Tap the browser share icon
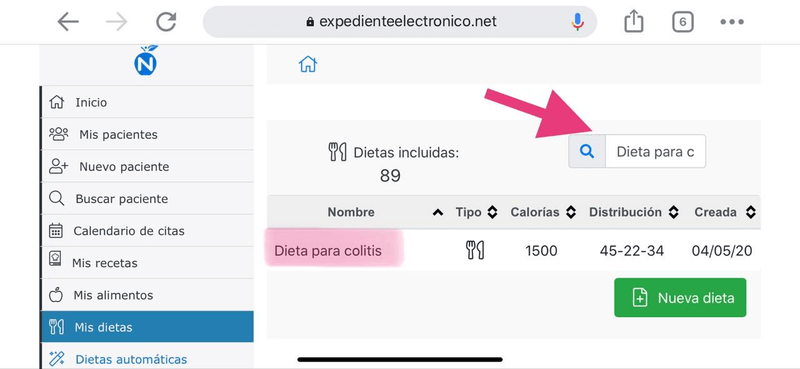The width and height of the screenshot is (800, 369). (x=634, y=22)
